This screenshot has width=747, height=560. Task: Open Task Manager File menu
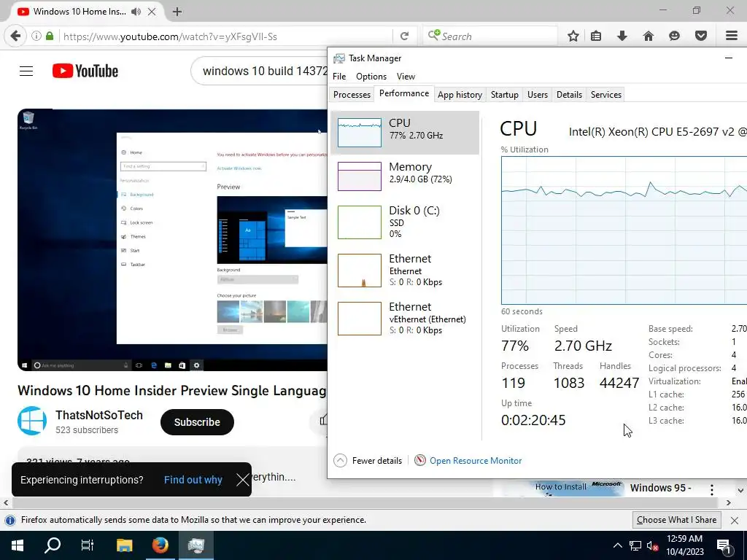click(339, 76)
